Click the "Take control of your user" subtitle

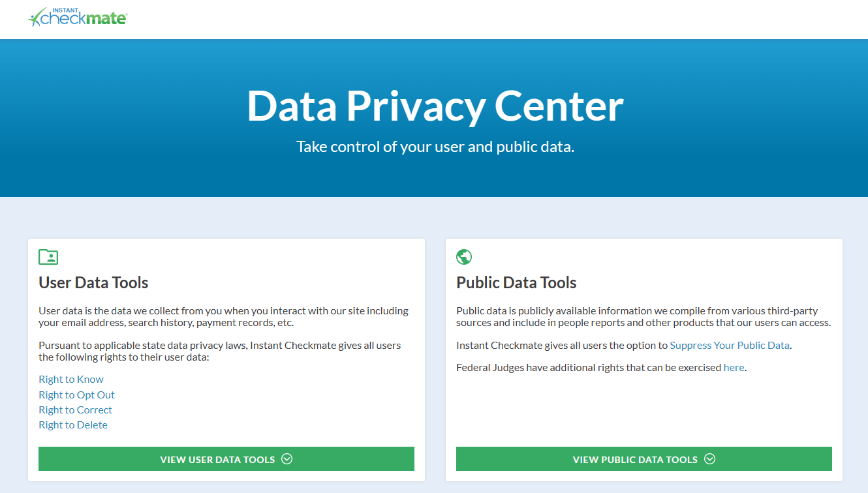tap(435, 147)
